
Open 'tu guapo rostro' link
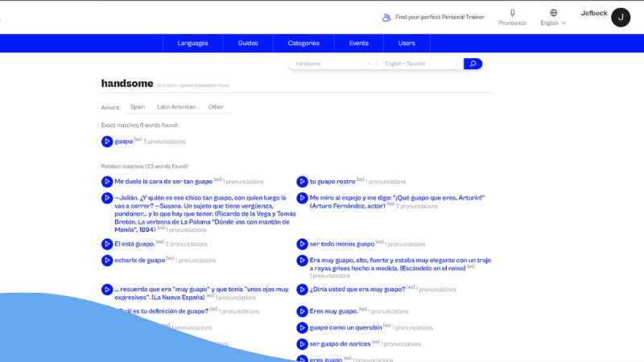332,182
